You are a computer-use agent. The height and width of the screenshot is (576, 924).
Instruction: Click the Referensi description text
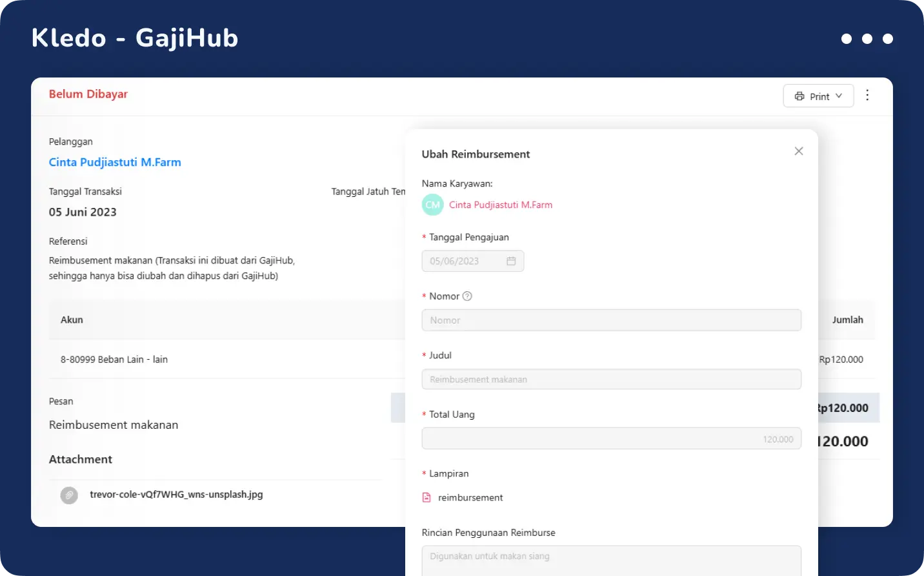tap(172, 268)
